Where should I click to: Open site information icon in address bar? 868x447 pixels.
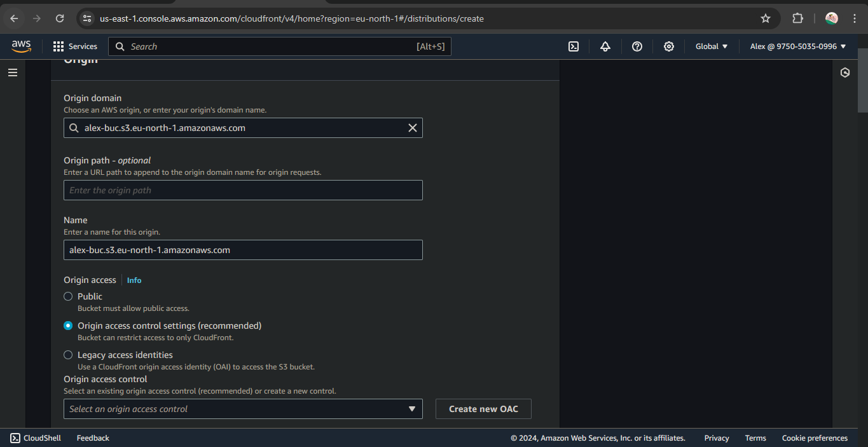pos(88,18)
